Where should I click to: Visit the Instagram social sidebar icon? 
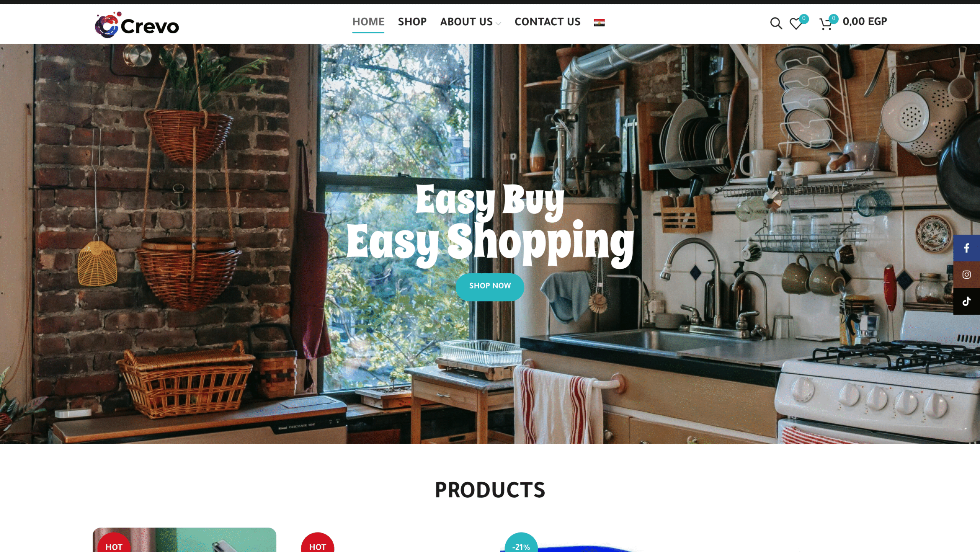click(x=967, y=274)
